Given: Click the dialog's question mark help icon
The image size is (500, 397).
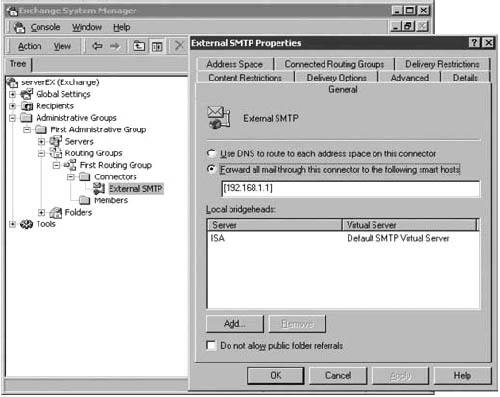Looking at the screenshot, I should [474, 43].
